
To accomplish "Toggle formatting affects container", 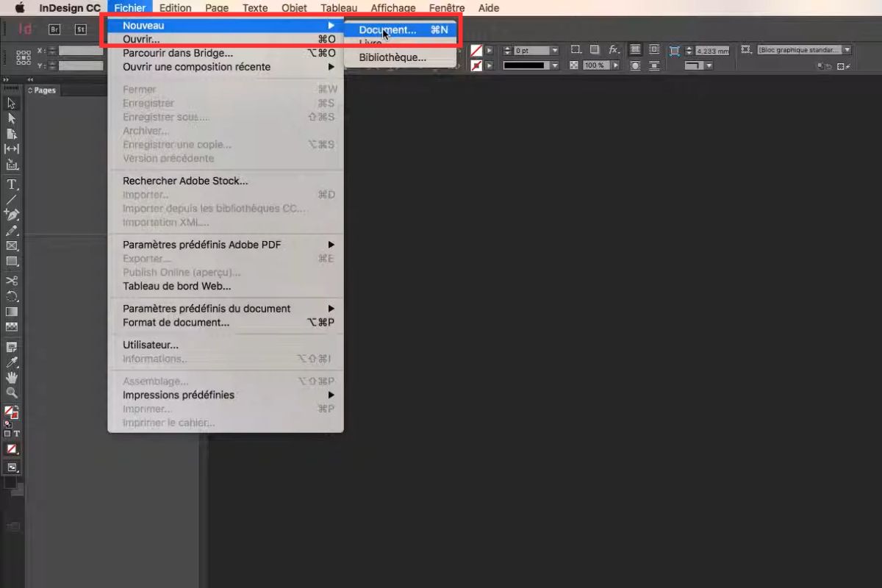I will pos(7,434).
